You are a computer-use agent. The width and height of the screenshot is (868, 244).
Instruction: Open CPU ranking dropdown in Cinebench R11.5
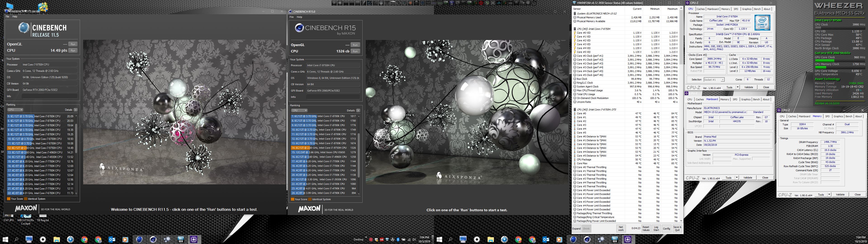pos(15,110)
